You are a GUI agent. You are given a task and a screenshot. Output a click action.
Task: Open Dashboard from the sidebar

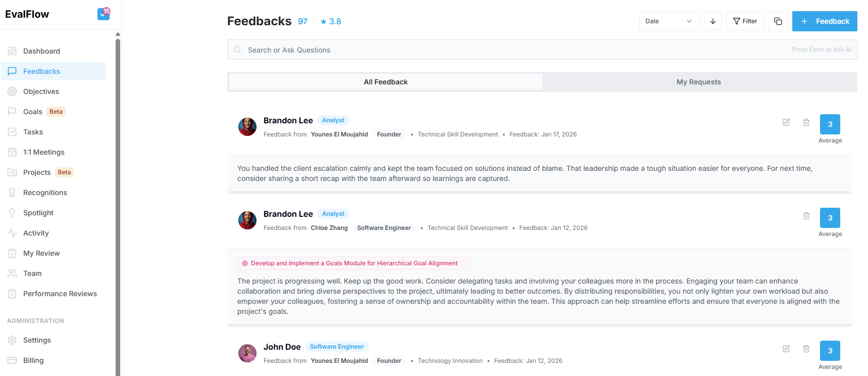pyautogui.click(x=41, y=51)
